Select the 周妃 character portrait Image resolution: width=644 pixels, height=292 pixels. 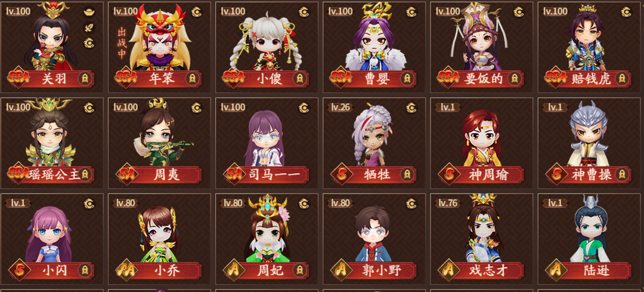pyautogui.click(x=268, y=229)
